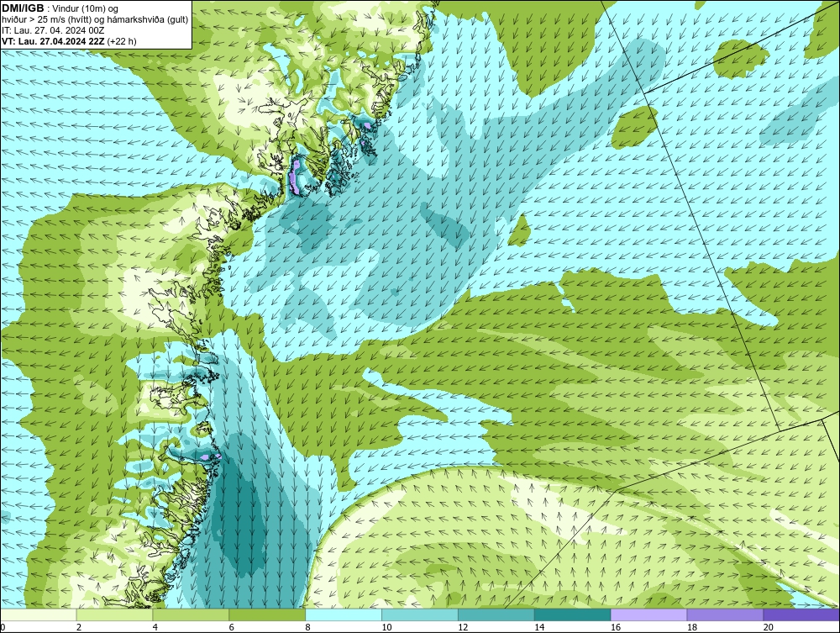
Task: Click the legend label '16'
Action: (x=616, y=627)
